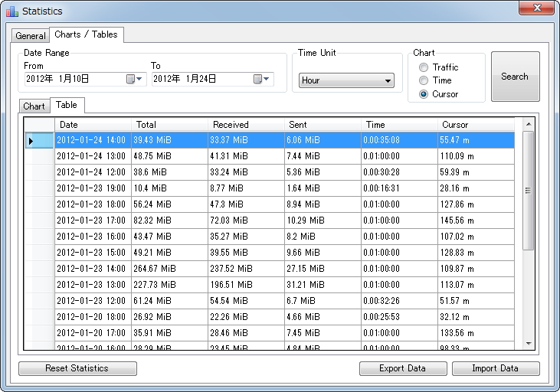560x392 pixels.
Task: Switch to the Charts / Tables tab
Action: [86, 34]
